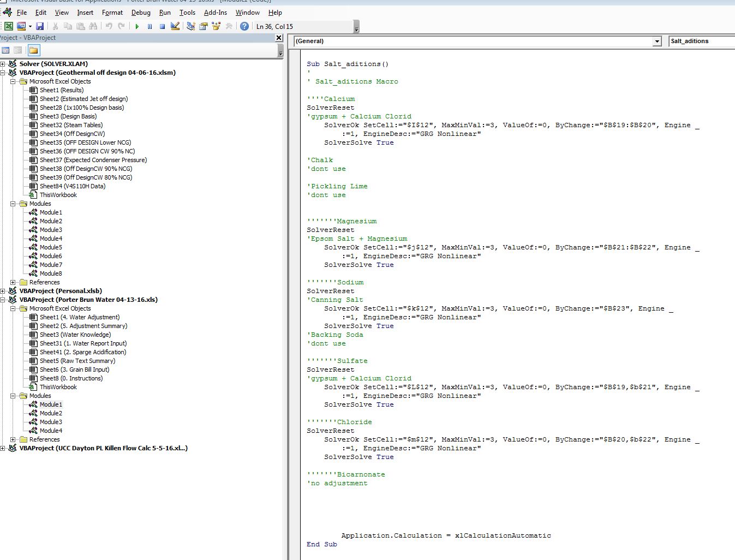
Task: Click the Redo arrow icon
Action: [x=121, y=26]
